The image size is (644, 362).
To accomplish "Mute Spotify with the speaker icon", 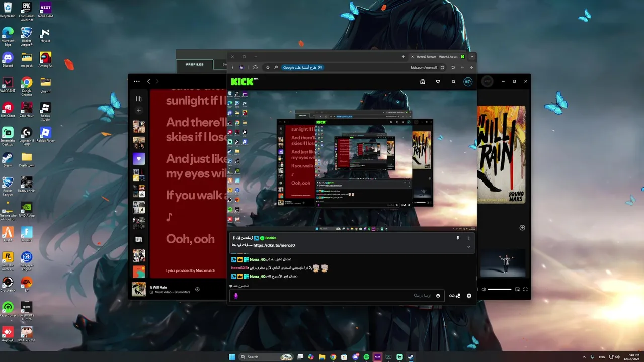I will tap(484, 289).
